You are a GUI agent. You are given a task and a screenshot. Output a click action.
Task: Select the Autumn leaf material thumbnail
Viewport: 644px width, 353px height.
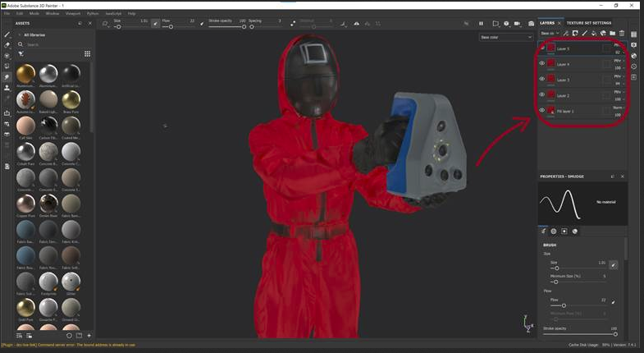pyautogui.click(x=25, y=100)
